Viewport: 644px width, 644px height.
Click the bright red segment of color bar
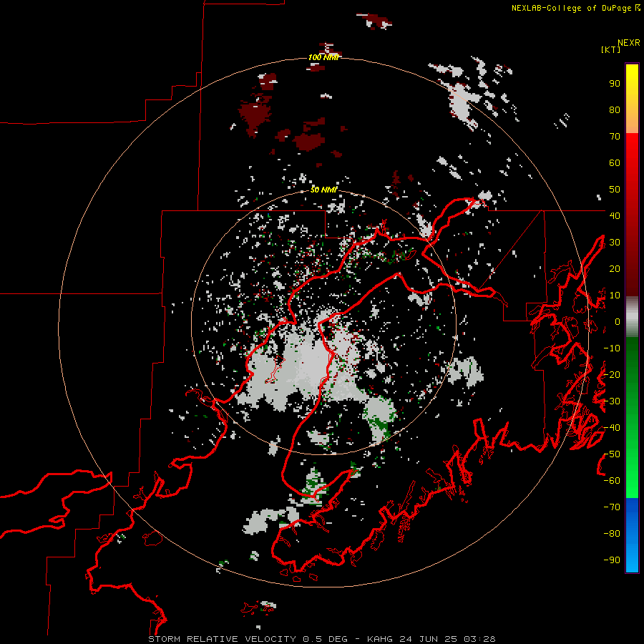pyautogui.click(x=632, y=215)
